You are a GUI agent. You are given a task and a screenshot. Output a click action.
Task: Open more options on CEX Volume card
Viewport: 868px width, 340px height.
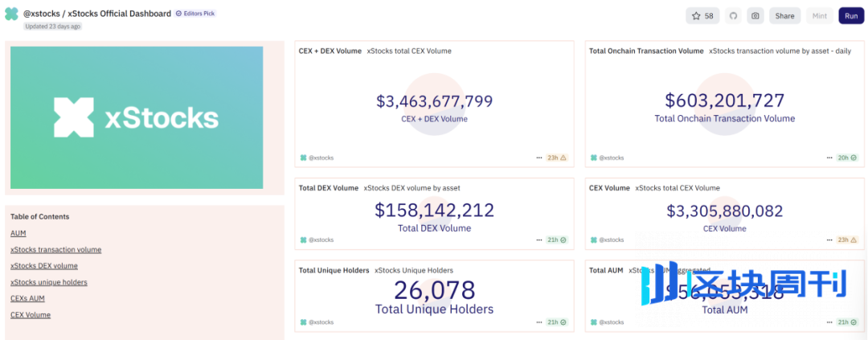point(829,240)
